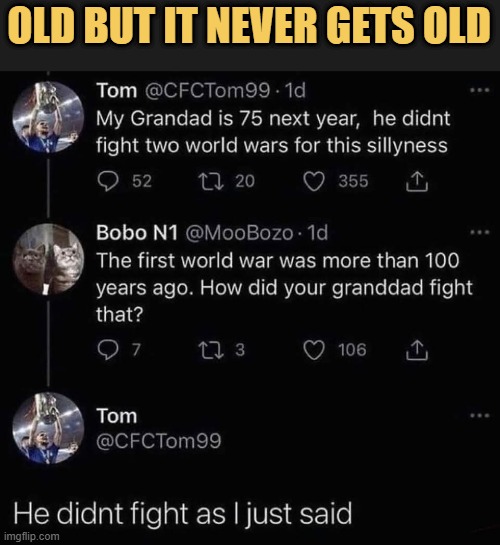
Task: Click the imgflip.com watermark
Action: [32, 536]
